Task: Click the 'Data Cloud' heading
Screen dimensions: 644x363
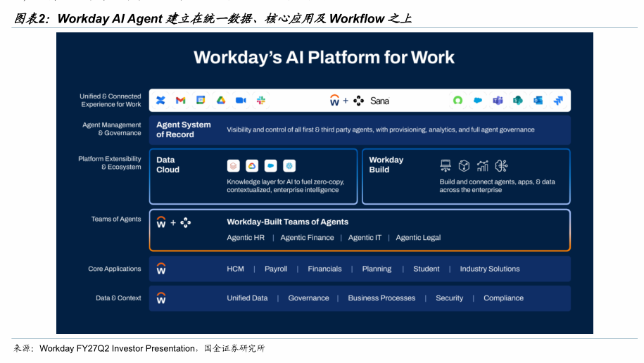Action: click(x=168, y=165)
